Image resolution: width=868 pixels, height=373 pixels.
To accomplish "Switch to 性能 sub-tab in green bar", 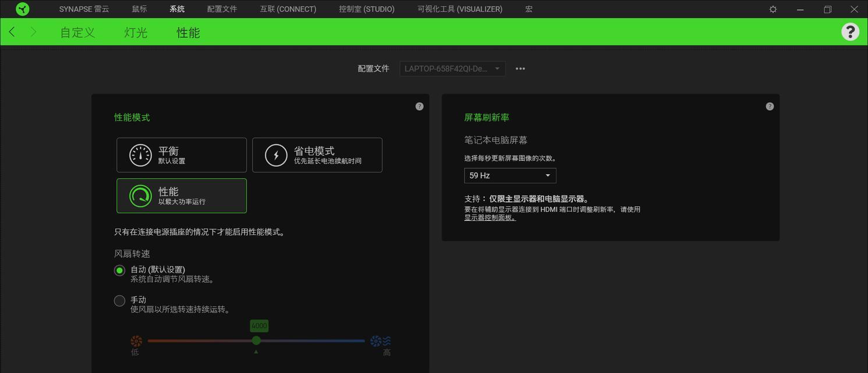I will pos(188,33).
